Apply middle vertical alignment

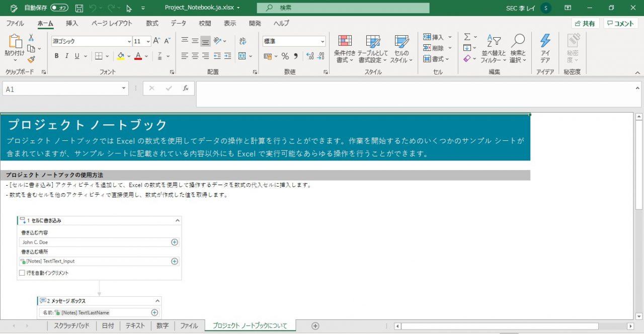pyautogui.click(x=195, y=41)
